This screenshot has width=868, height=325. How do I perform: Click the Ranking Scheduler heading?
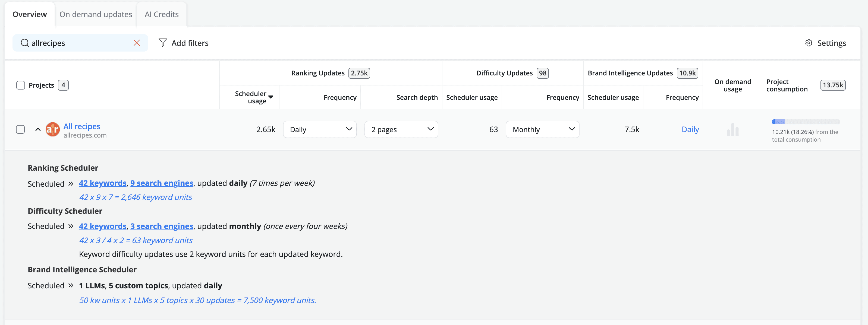pos(63,168)
